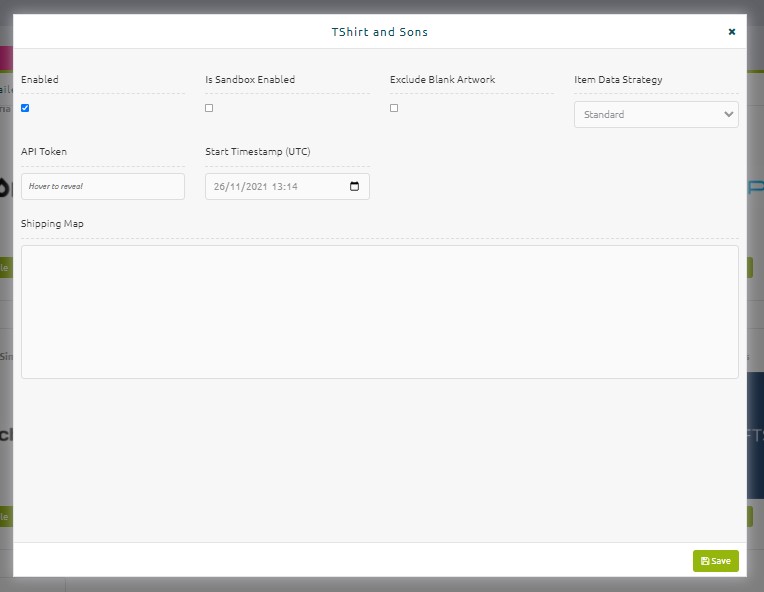Click the Item Data Strategy label
This screenshot has height=592, width=764.
click(618, 80)
